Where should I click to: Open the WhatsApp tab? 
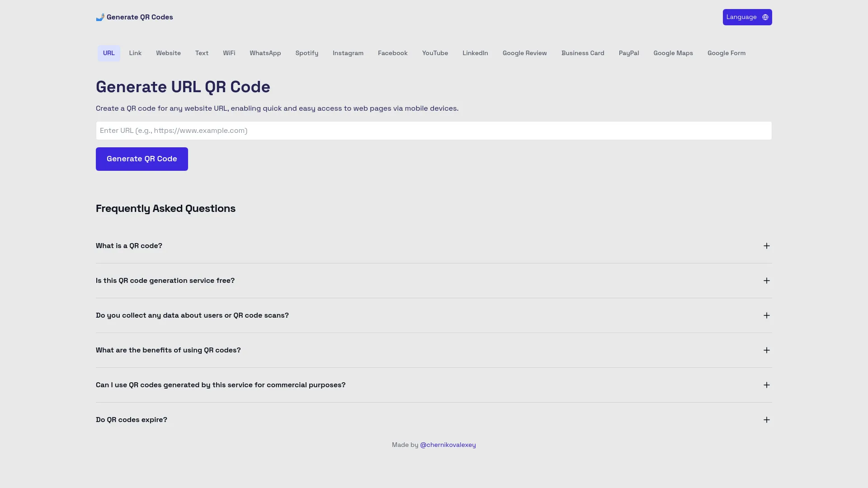pyautogui.click(x=265, y=53)
